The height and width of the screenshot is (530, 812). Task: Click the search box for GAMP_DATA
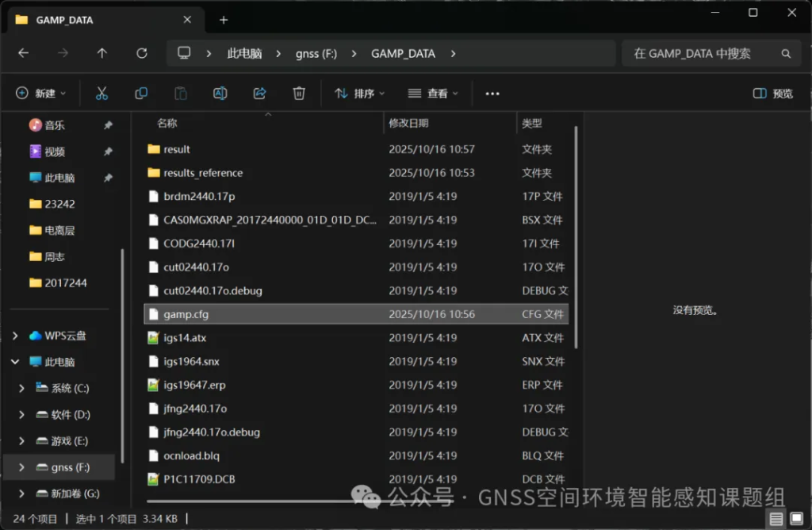point(698,53)
